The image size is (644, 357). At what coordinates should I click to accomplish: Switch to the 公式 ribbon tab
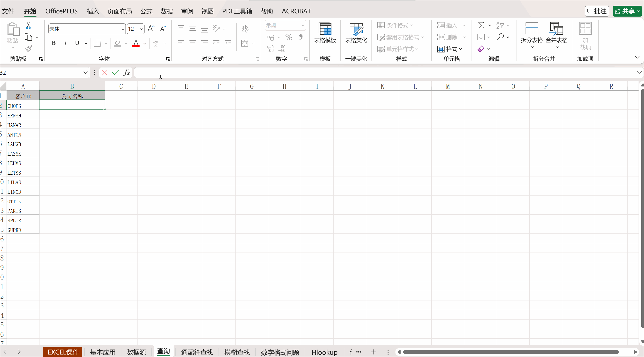(146, 11)
